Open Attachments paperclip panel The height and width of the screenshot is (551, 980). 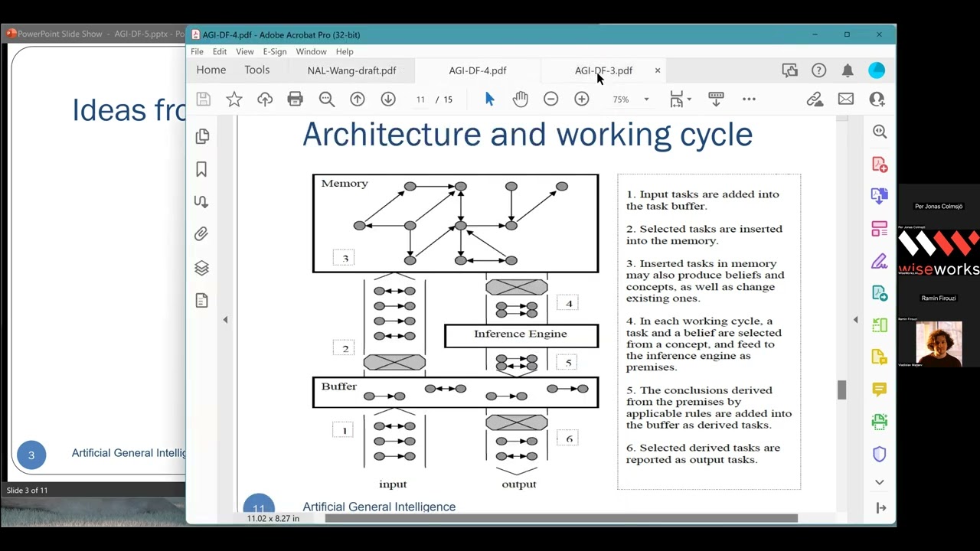(x=201, y=234)
